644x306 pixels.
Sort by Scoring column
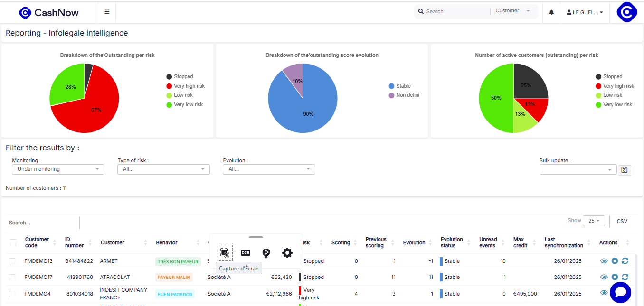344,242
